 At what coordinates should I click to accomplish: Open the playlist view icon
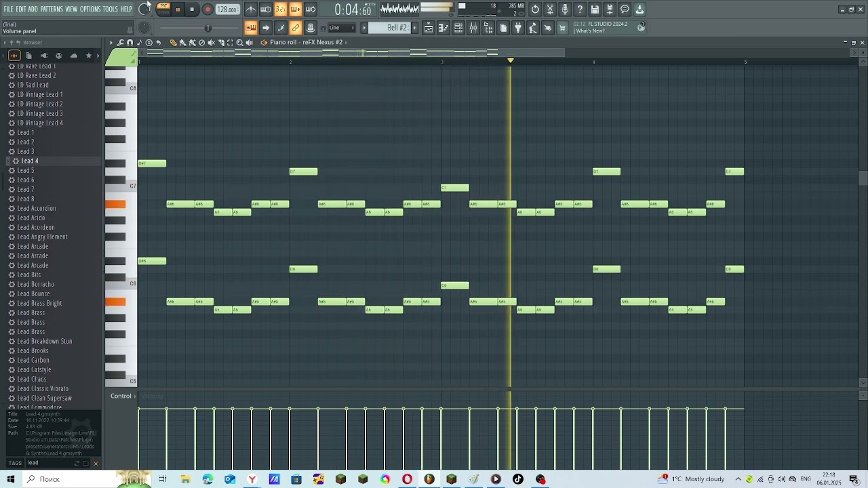[x=429, y=28]
